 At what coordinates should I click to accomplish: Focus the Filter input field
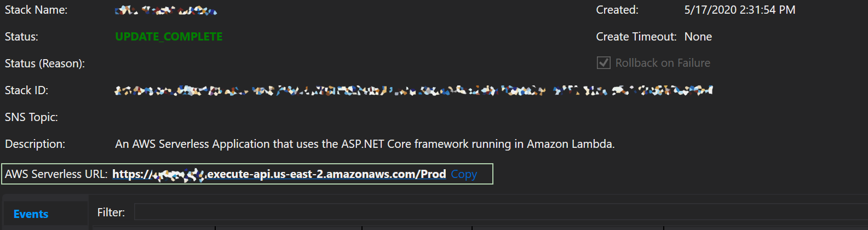[493, 212]
